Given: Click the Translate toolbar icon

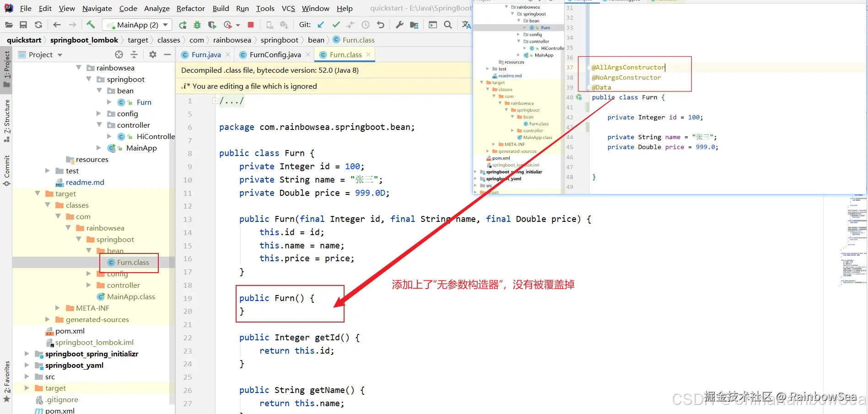Looking at the screenshot, I should (x=466, y=25).
